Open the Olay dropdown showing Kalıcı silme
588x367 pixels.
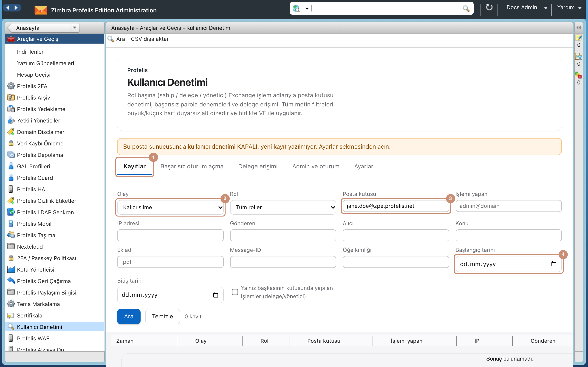click(170, 207)
